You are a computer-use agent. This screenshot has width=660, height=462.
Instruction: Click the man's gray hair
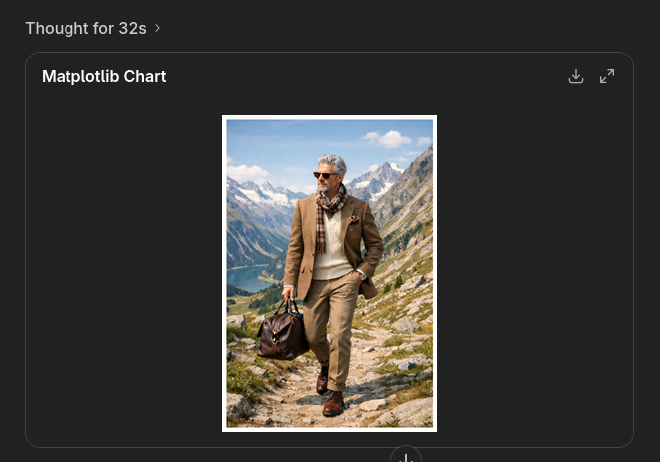click(x=333, y=161)
